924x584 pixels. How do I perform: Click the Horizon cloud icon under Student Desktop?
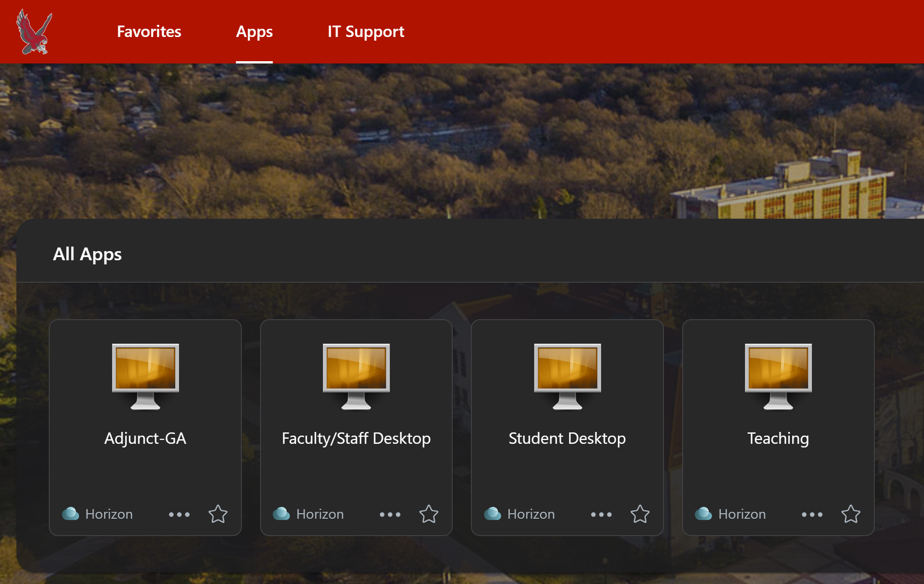[493, 514]
